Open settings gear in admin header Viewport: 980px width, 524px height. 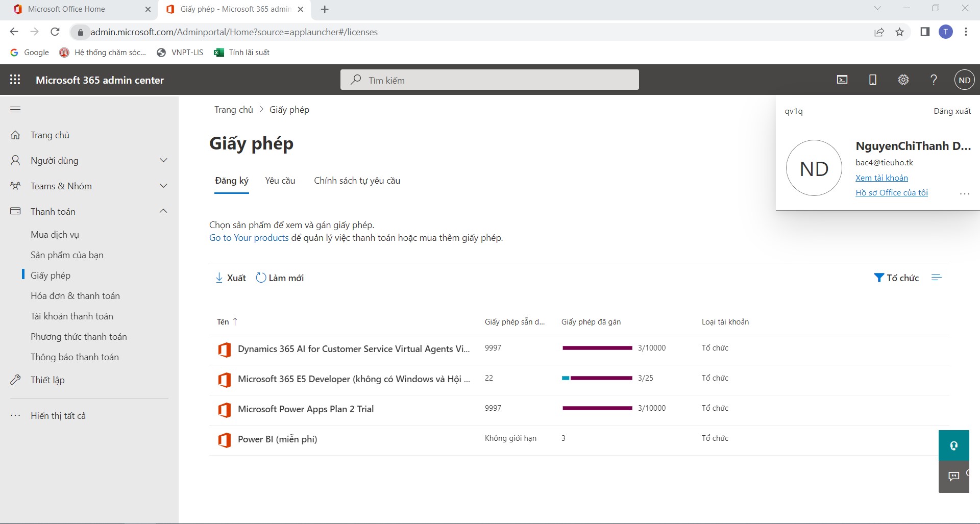coord(903,80)
